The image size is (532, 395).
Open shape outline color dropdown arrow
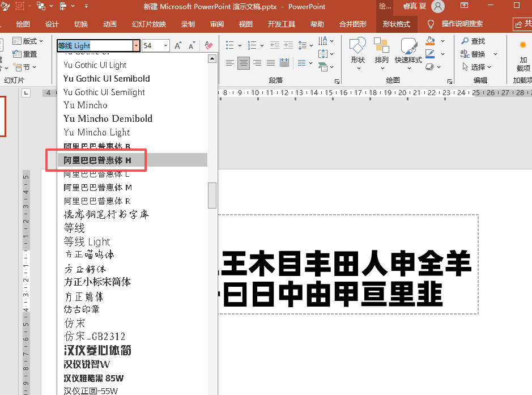click(x=443, y=54)
